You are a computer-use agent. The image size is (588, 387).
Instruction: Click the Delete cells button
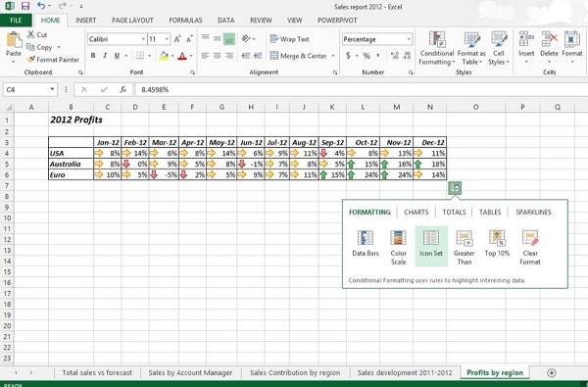pyautogui.click(x=550, y=48)
